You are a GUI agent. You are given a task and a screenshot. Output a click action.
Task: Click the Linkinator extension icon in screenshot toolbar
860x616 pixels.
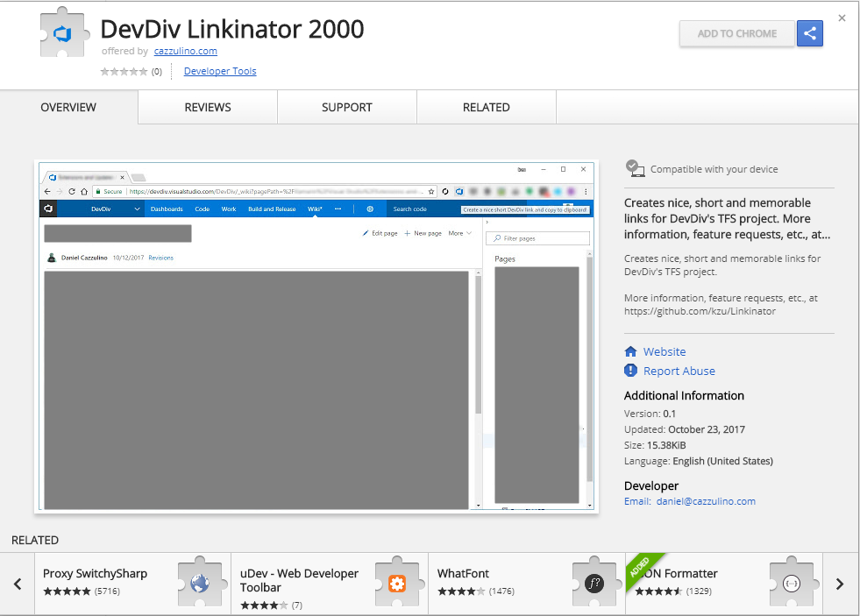tap(459, 192)
